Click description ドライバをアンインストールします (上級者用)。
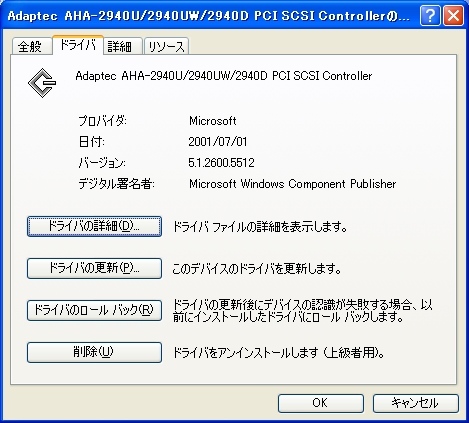This screenshot has height=423, width=469. [x=279, y=353]
